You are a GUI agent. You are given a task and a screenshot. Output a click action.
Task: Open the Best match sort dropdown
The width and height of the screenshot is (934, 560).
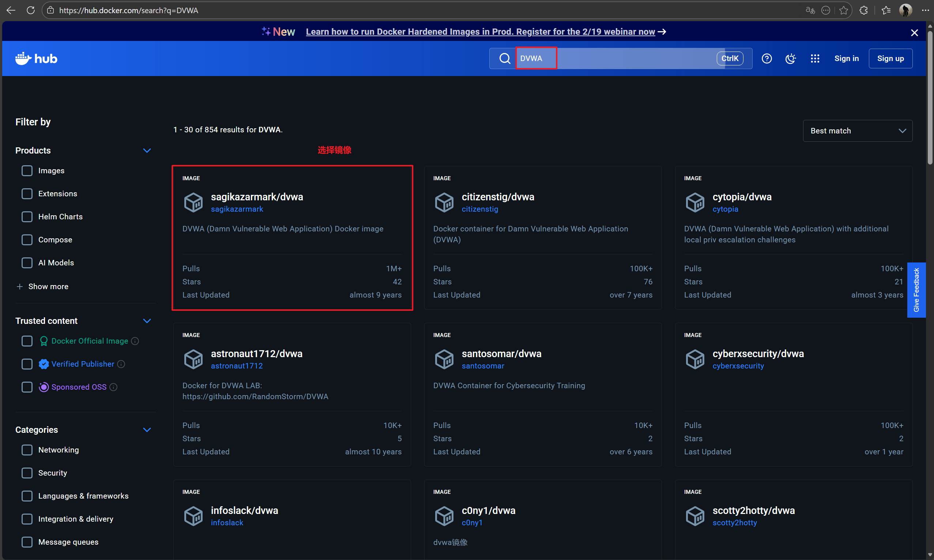857,131
